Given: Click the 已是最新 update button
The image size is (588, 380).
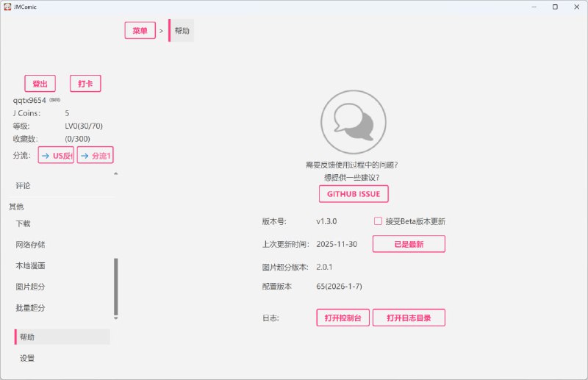Looking at the screenshot, I should point(409,244).
